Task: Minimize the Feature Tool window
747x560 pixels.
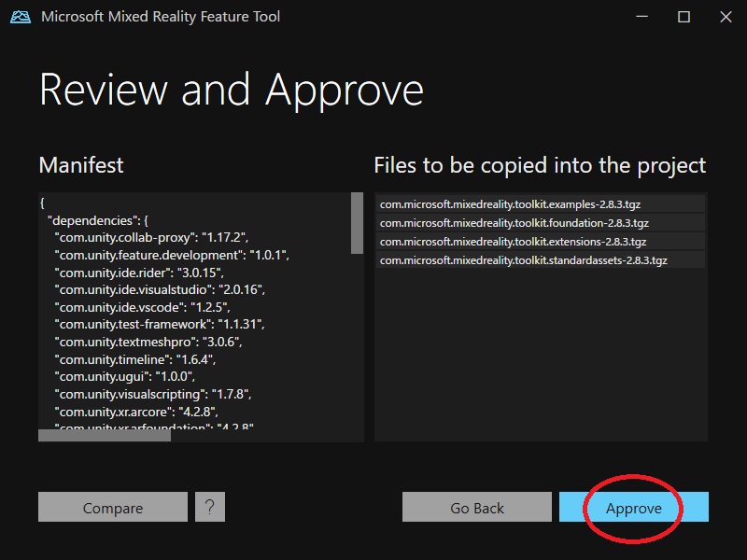Action: [x=641, y=17]
